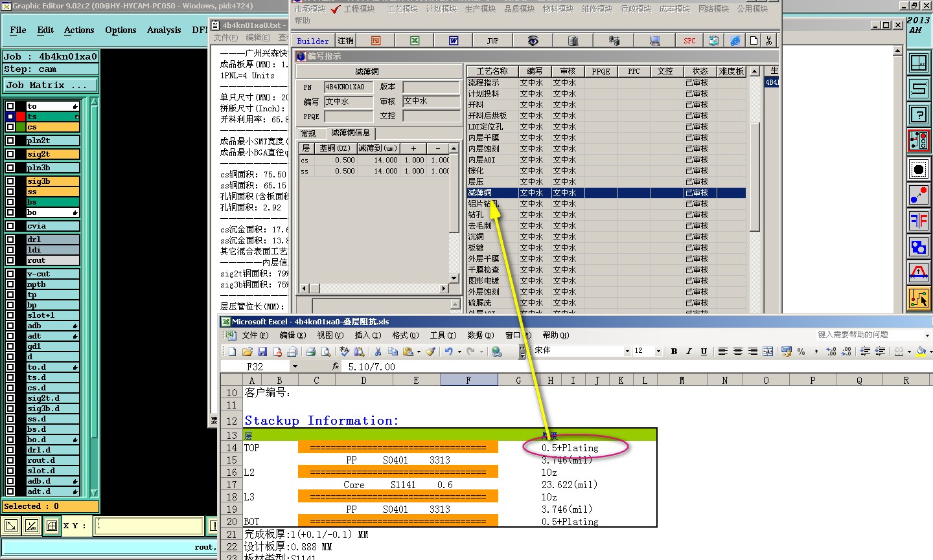Click the Format Painter icon in Excel toolbar
Image resolution: width=933 pixels, height=560 pixels.
pyautogui.click(x=430, y=351)
